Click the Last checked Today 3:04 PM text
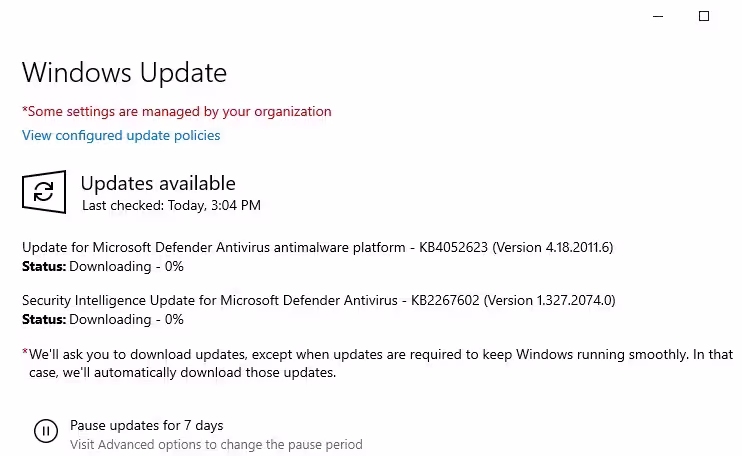 tap(171, 205)
